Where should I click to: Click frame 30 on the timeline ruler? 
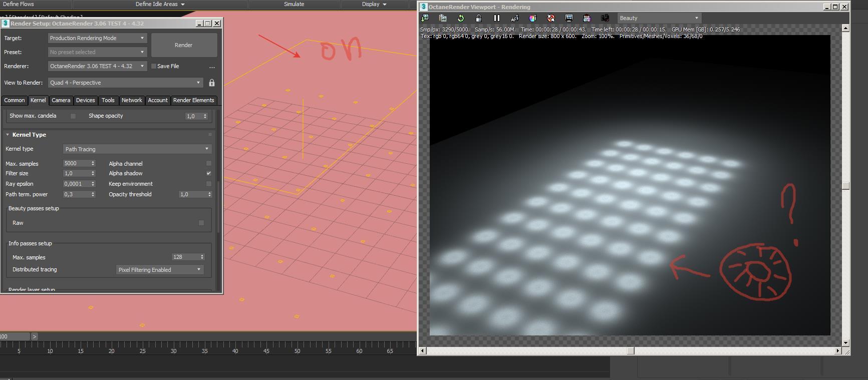click(x=173, y=351)
